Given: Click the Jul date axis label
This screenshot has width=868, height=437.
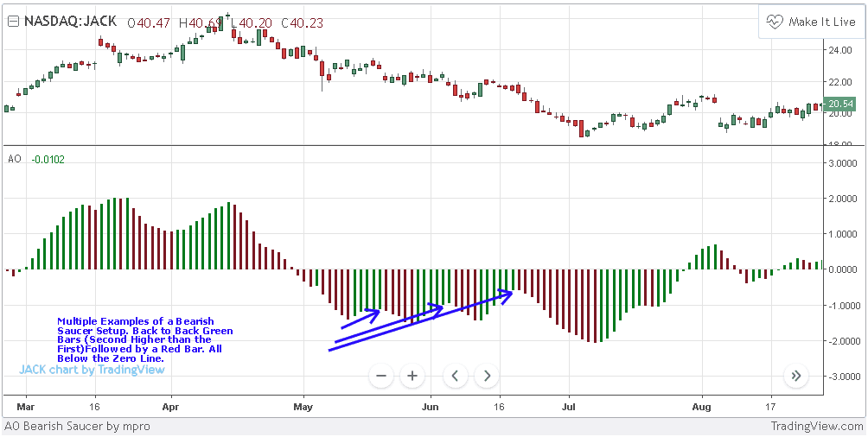Looking at the screenshot, I should [x=569, y=405].
